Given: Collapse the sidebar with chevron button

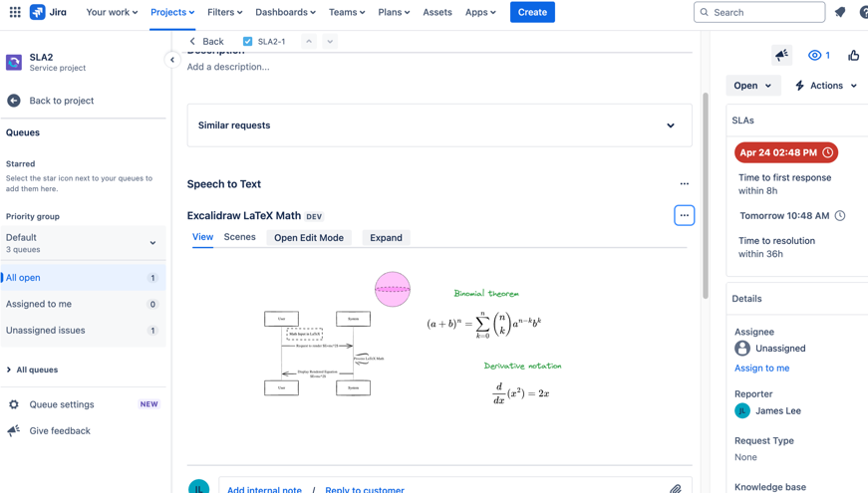Looking at the screenshot, I should 172,60.
